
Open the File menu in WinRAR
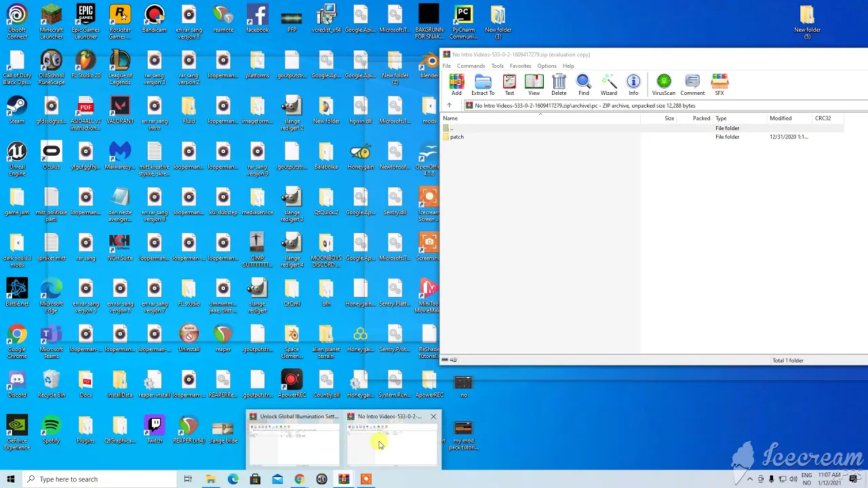click(447, 66)
